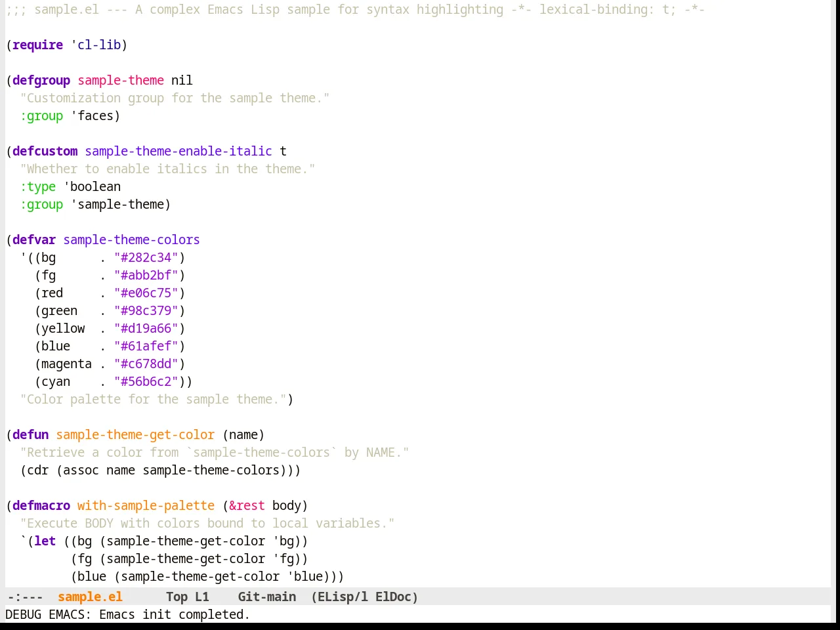Click the "#d19a66" color string
The image size is (840, 630).
(x=146, y=328)
